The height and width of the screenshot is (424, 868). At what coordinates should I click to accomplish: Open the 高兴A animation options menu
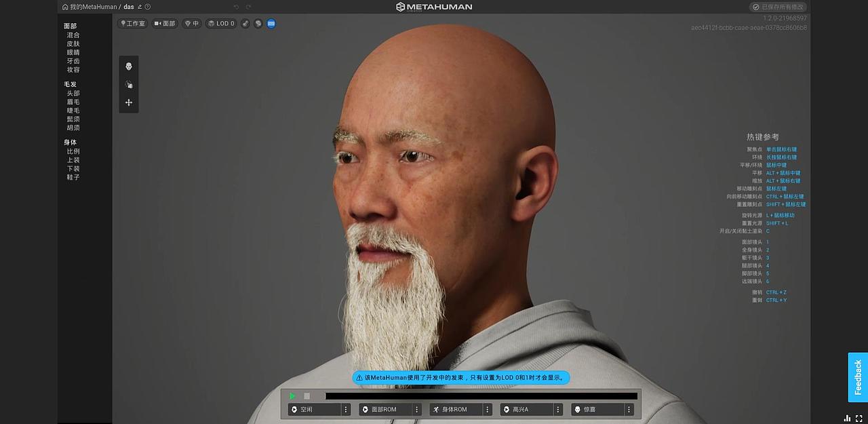point(557,409)
